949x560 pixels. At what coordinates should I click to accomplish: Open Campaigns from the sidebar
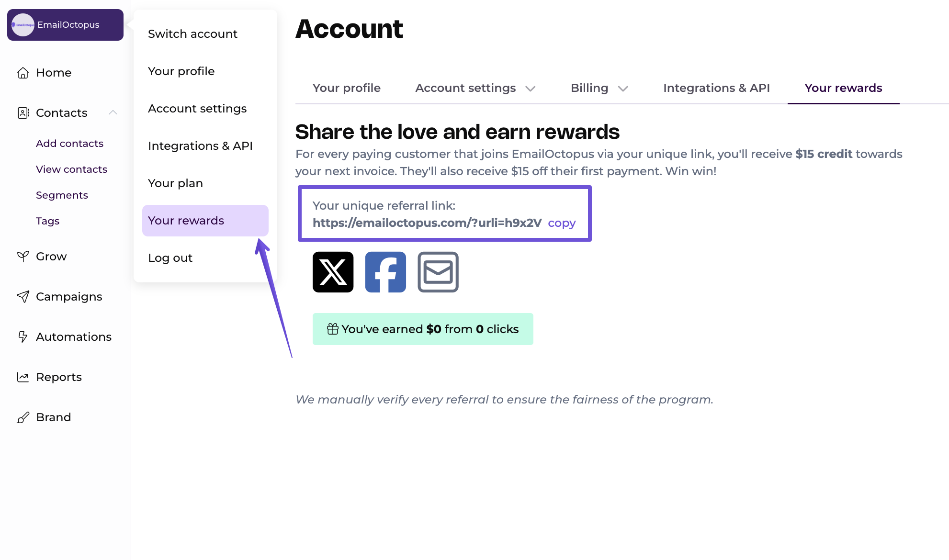(68, 296)
